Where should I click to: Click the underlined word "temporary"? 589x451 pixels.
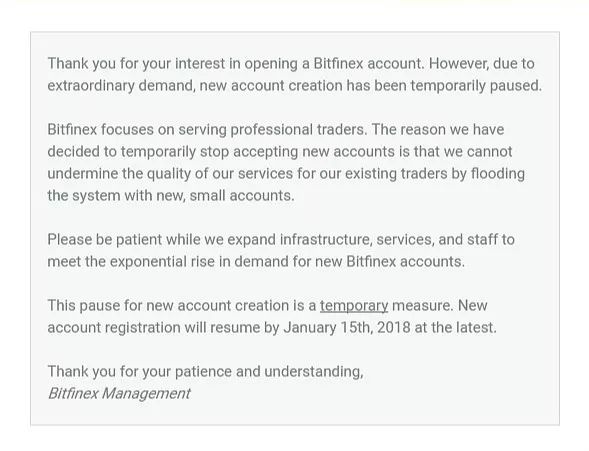tap(354, 306)
